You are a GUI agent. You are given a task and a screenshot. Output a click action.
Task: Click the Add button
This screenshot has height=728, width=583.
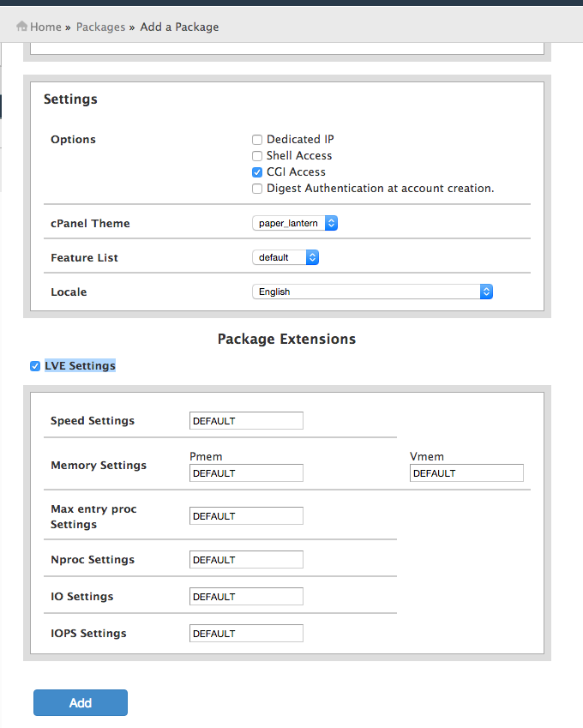point(81,702)
